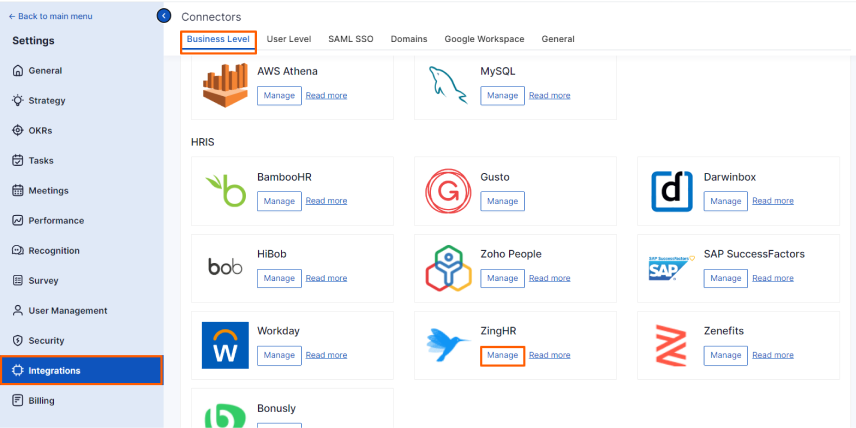
Task: Click the BambooHR leaf logo
Action: (x=225, y=191)
